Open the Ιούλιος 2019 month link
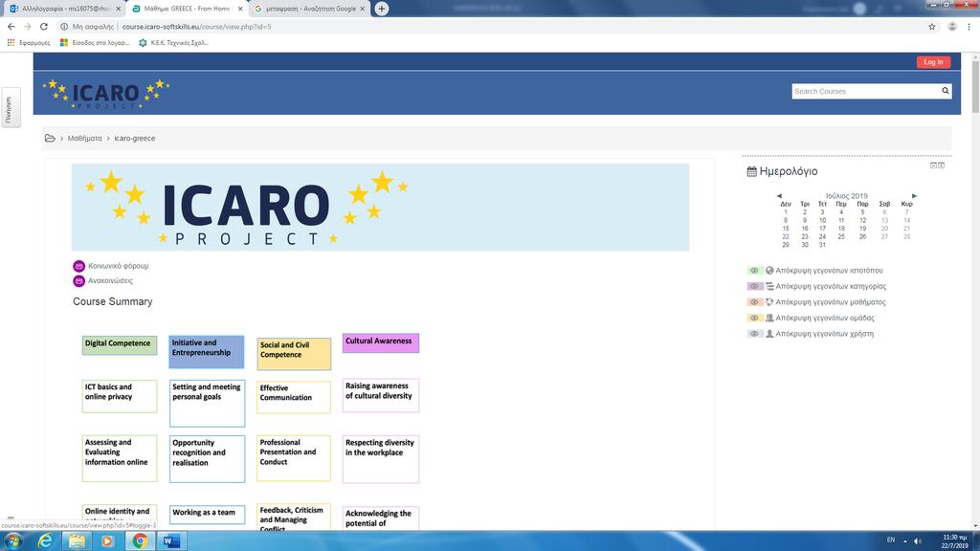Screen dimensions: 980x551 (846, 196)
